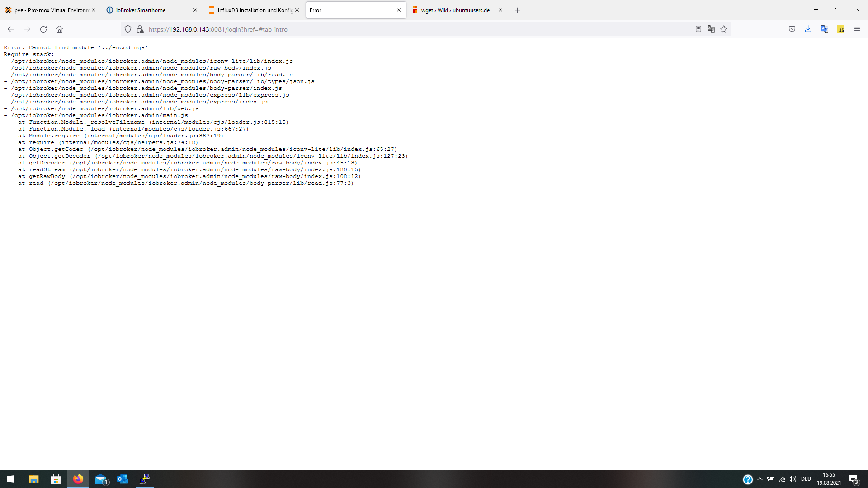Open tracking protection shield in address bar

pyautogui.click(x=128, y=29)
